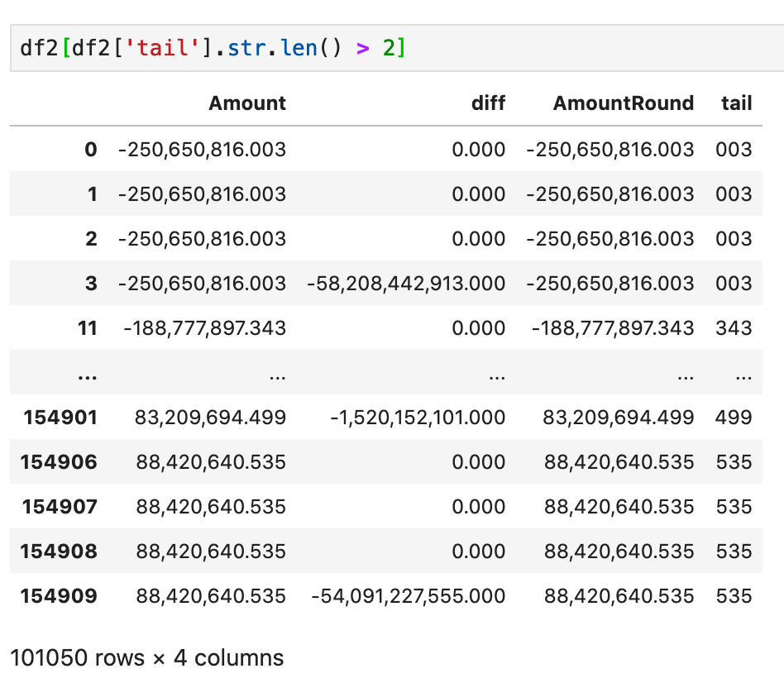Click tail value 499
The height and width of the screenshot is (683, 784).
[x=734, y=418]
